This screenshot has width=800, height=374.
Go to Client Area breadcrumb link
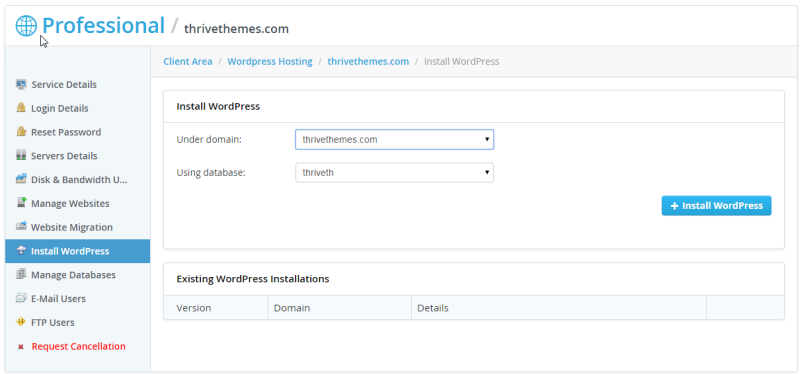pyautogui.click(x=188, y=61)
